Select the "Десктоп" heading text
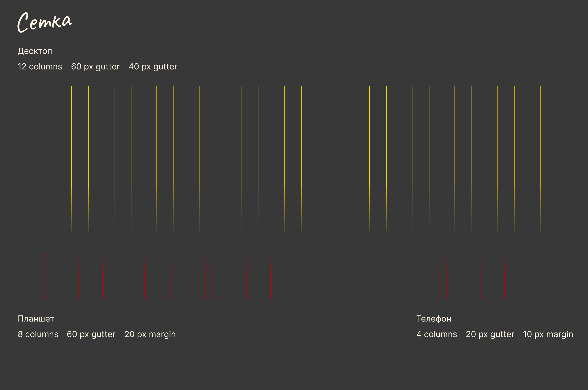The height and width of the screenshot is (390, 588). 35,51
